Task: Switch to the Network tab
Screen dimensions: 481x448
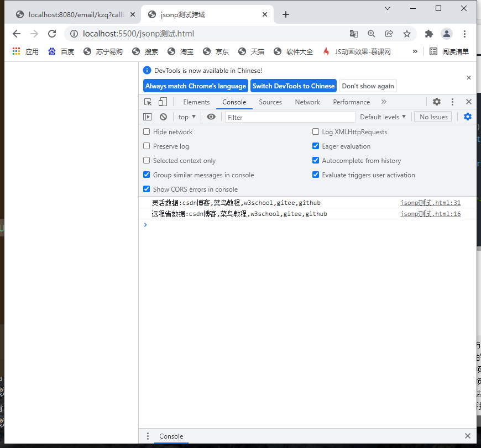Action: click(x=307, y=102)
